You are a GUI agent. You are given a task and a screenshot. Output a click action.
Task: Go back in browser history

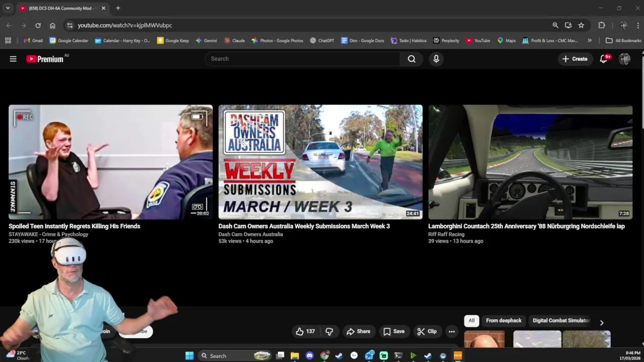click(x=9, y=25)
